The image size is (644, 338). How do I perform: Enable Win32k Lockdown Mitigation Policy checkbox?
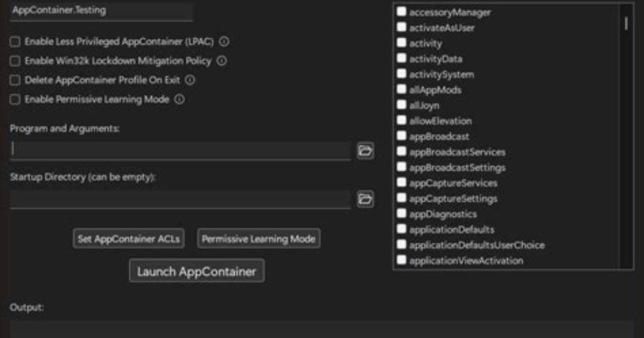[x=15, y=61]
